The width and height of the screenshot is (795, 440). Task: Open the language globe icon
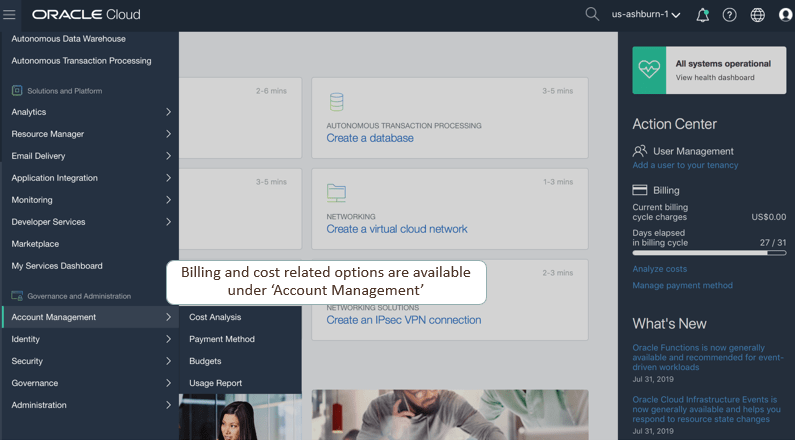(x=757, y=15)
